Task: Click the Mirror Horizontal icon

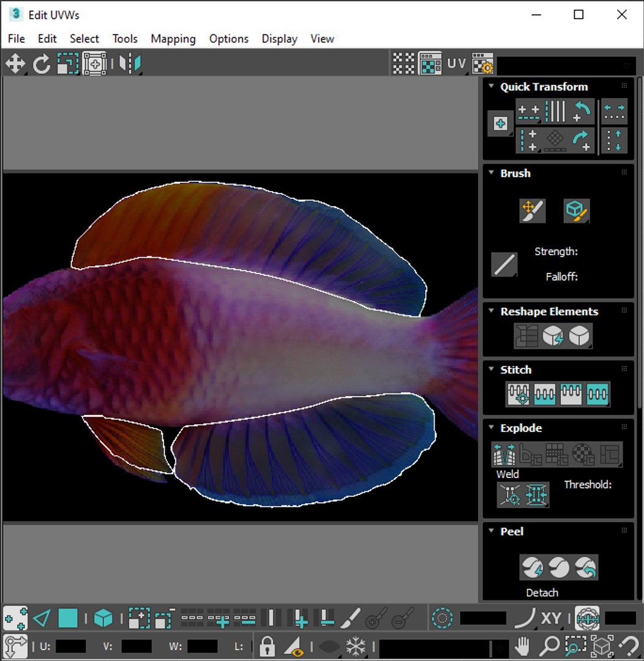Action: click(130, 64)
